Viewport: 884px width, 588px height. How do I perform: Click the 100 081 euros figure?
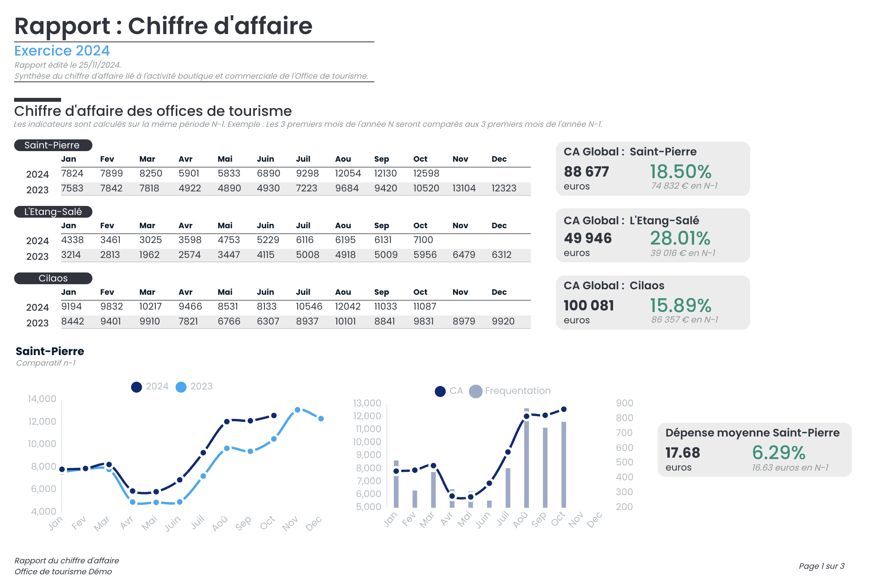pyautogui.click(x=589, y=306)
